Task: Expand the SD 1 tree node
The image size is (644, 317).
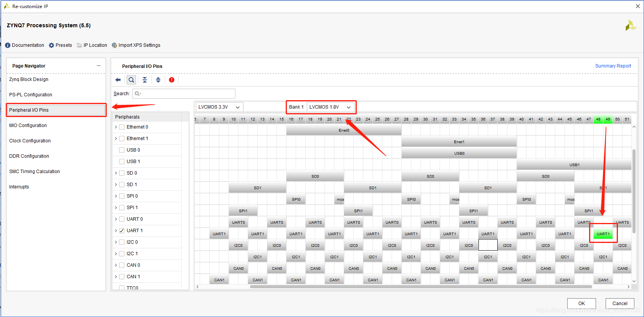Action: (x=116, y=185)
